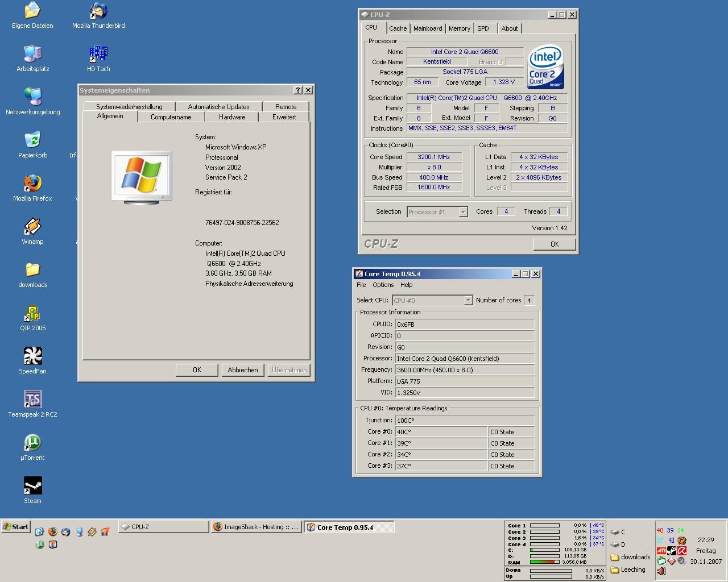Open the Hardware tab in Systemeigenschaften
The width and height of the screenshot is (728, 582).
[232, 117]
